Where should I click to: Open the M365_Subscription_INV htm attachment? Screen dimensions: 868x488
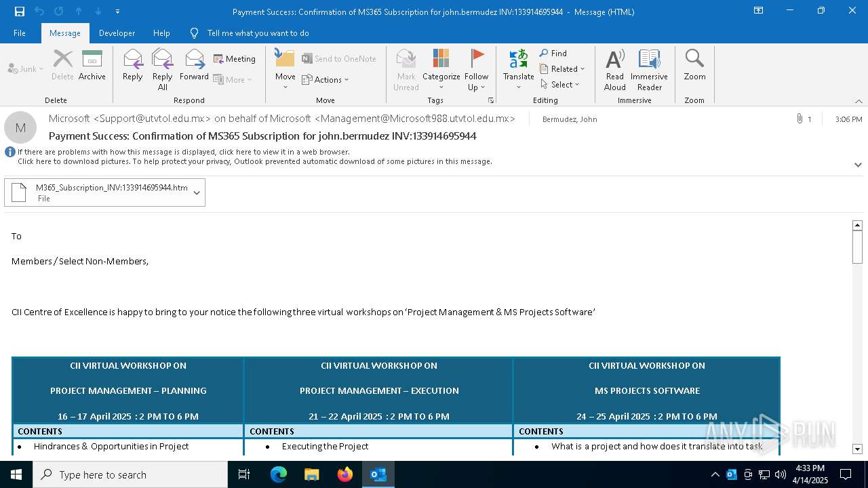pyautogui.click(x=98, y=192)
